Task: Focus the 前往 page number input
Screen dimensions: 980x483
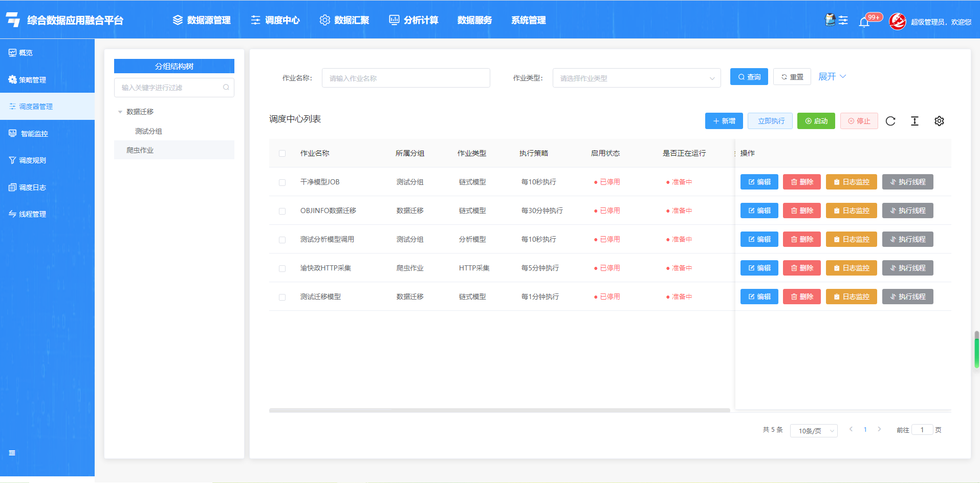Action: point(922,430)
